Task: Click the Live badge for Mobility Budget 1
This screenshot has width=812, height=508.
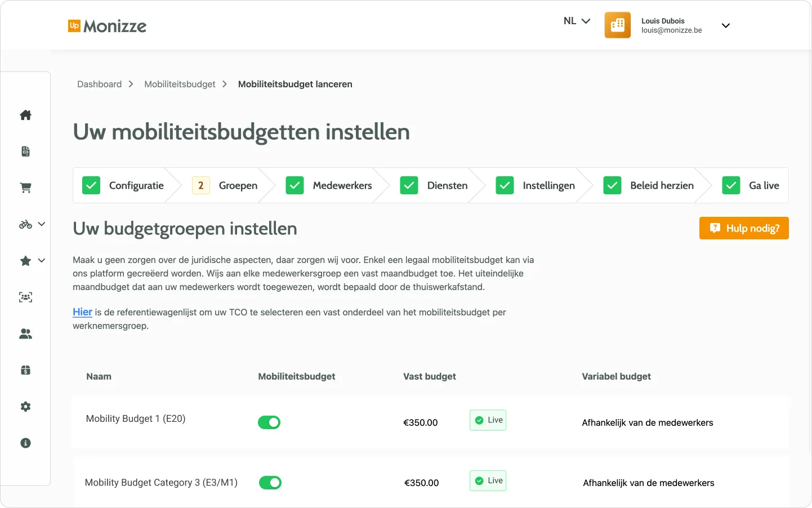Action: click(488, 420)
